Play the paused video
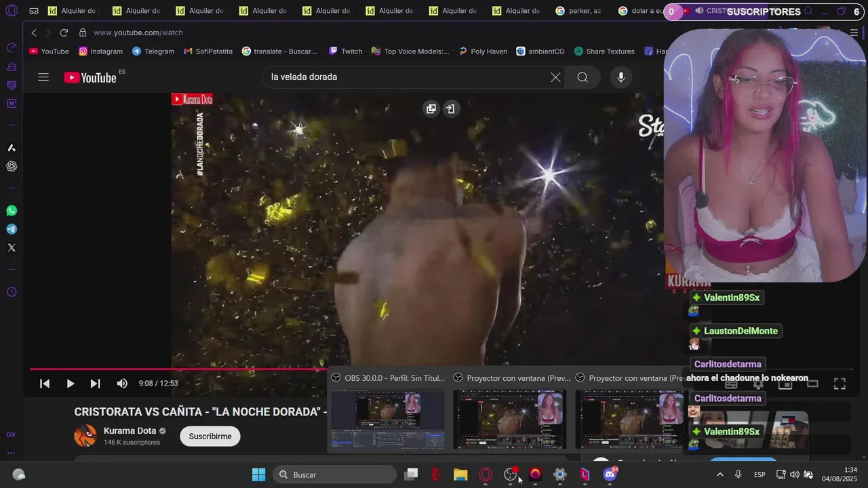Image resolution: width=868 pixels, height=488 pixels. point(70,384)
